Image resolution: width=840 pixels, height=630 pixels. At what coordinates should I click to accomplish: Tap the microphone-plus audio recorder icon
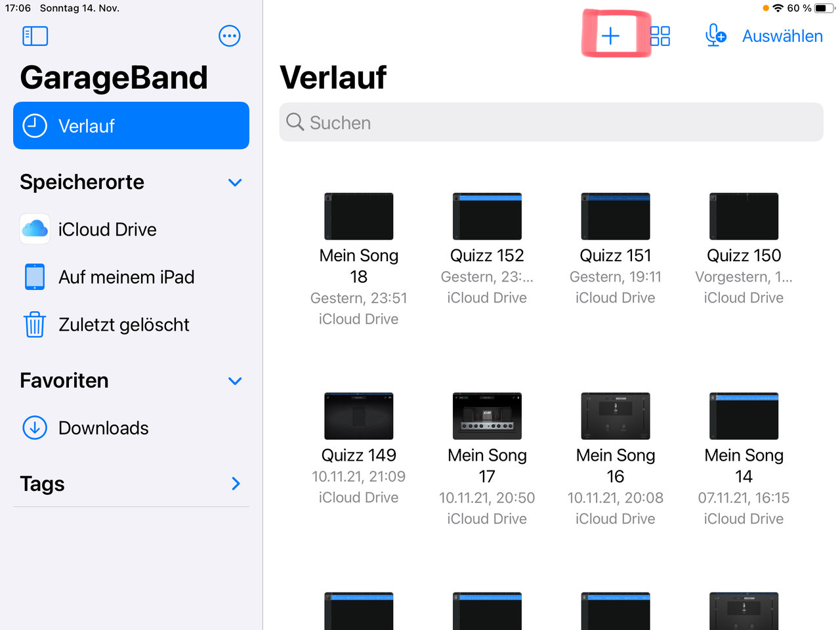715,35
